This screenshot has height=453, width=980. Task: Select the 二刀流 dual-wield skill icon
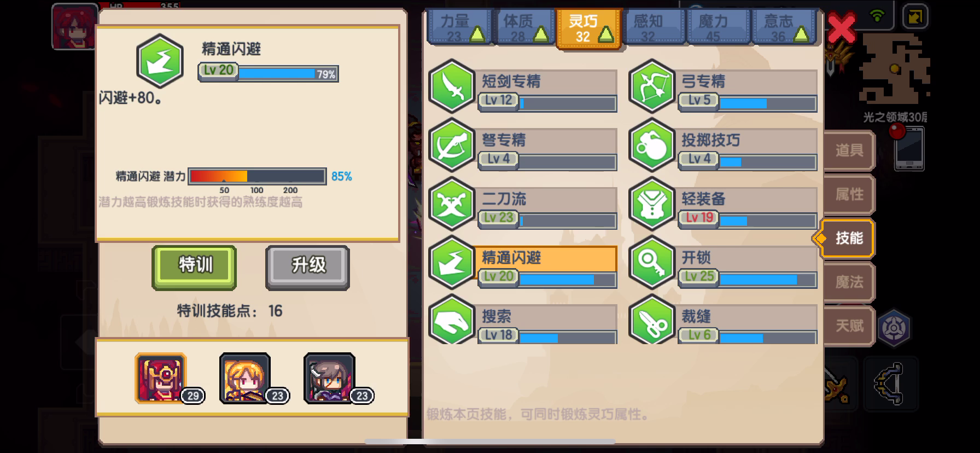[x=452, y=204]
